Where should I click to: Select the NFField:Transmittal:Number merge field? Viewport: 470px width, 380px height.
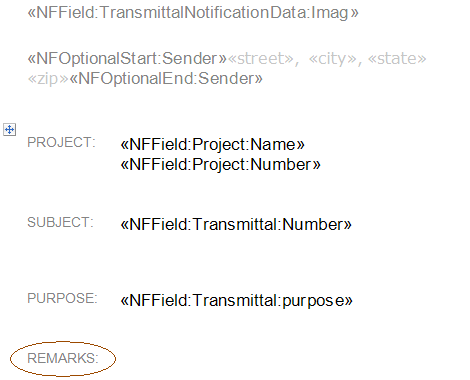tap(236, 224)
